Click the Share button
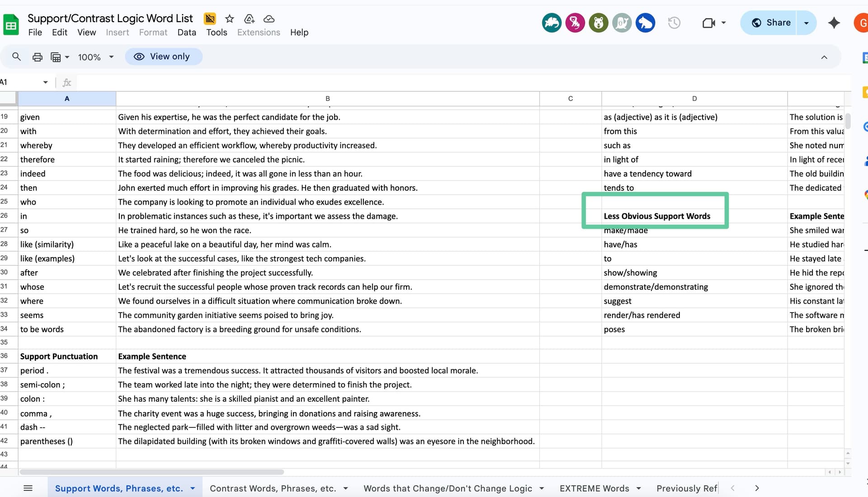This screenshot has width=868, height=497. point(770,23)
